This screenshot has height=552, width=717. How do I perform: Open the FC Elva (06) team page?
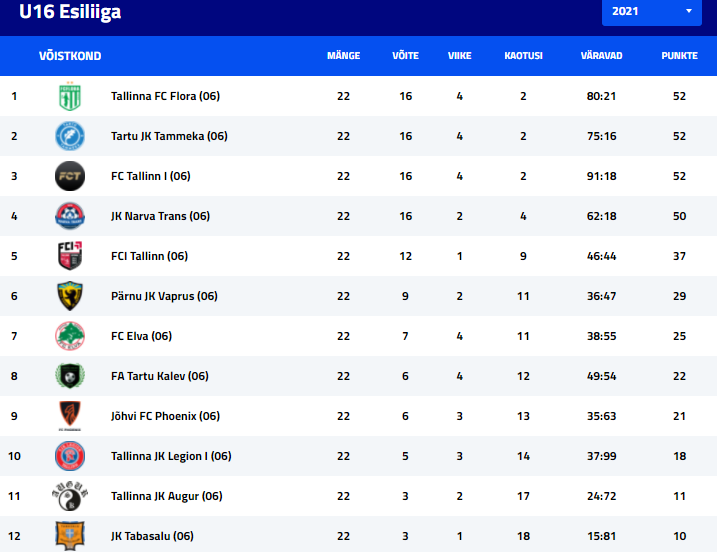point(141,336)
